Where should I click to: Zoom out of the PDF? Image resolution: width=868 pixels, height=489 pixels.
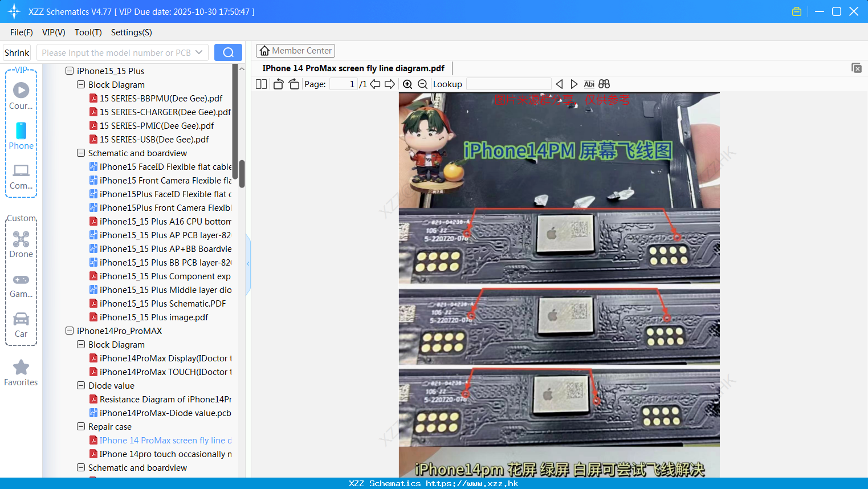coord(422,84)
